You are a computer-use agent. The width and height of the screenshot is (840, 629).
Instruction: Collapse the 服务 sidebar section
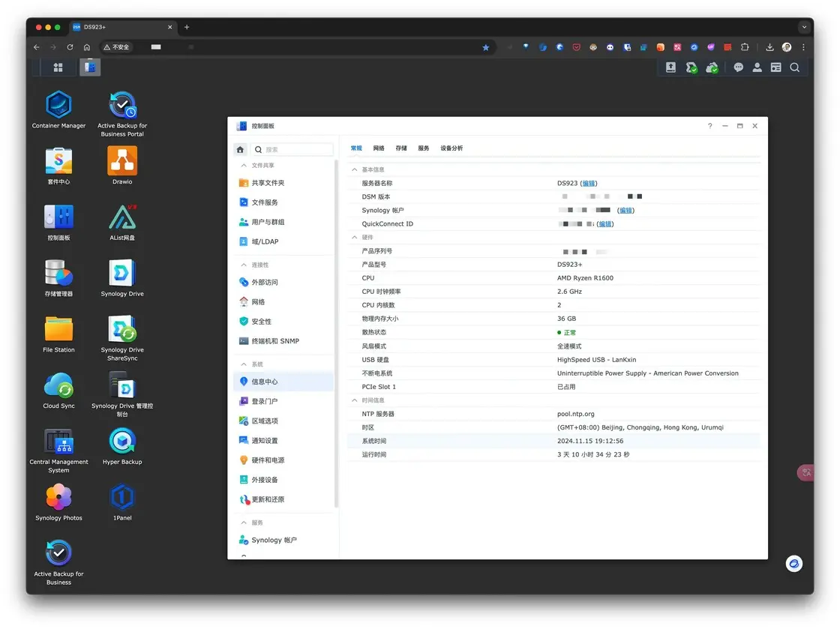244,523
